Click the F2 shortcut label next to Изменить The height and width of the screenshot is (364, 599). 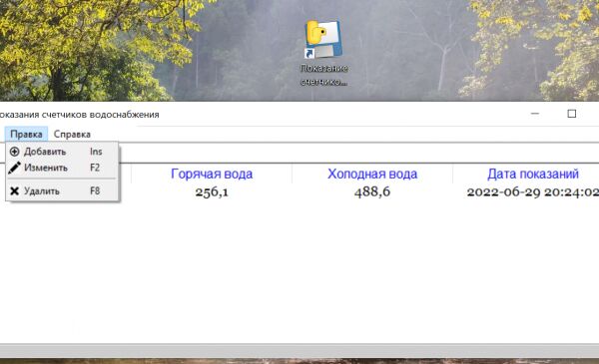[x=95, y=168]
